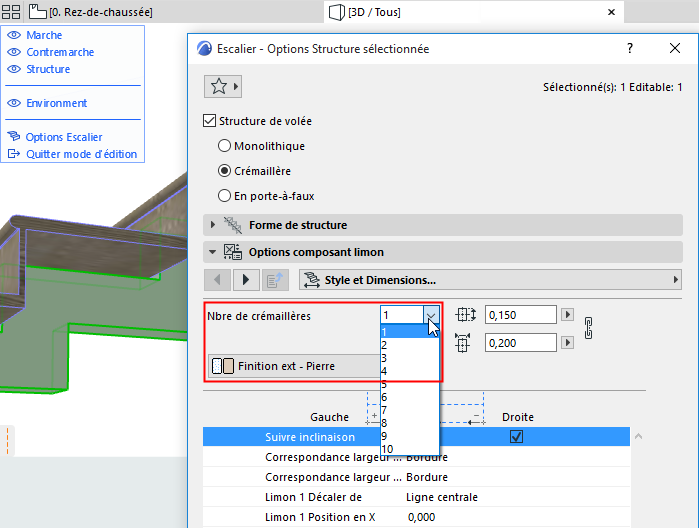Click the 0,200 dimension field
The image size is (699, 528).
pos(521,343)
